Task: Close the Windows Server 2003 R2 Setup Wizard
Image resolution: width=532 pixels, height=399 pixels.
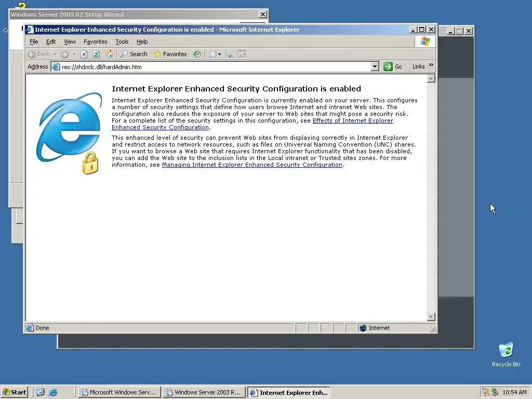Action: tap(262, 15)
